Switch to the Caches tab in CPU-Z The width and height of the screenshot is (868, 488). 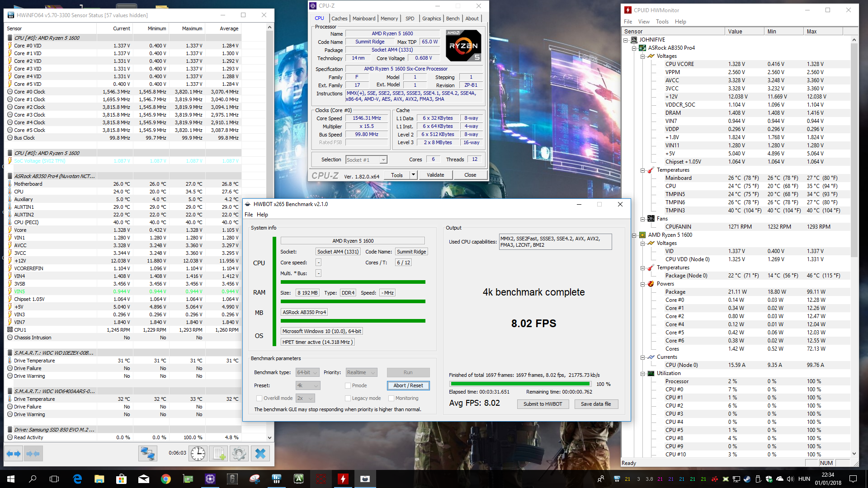(x=339, y=19)
